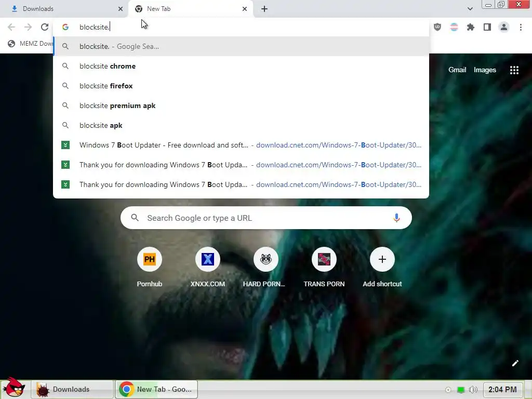Open the Gmail link
Screen dimensions: 532x399
click(x=457, y=70)
